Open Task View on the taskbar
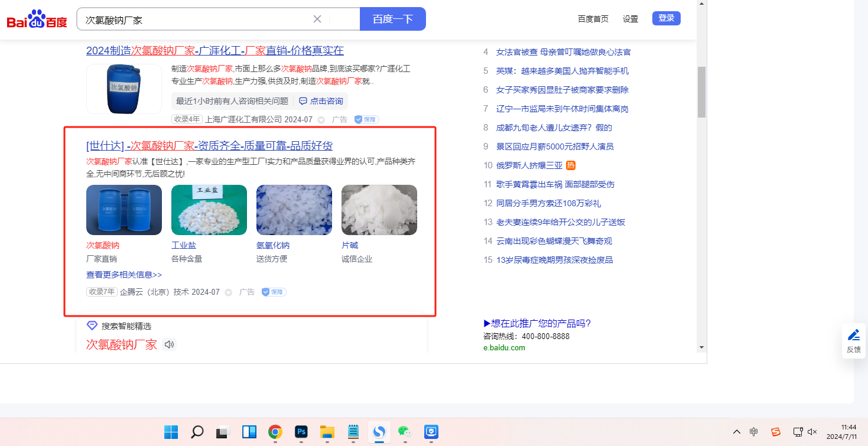Viewport: 868px width, 446px height. (x=222, y=432)
